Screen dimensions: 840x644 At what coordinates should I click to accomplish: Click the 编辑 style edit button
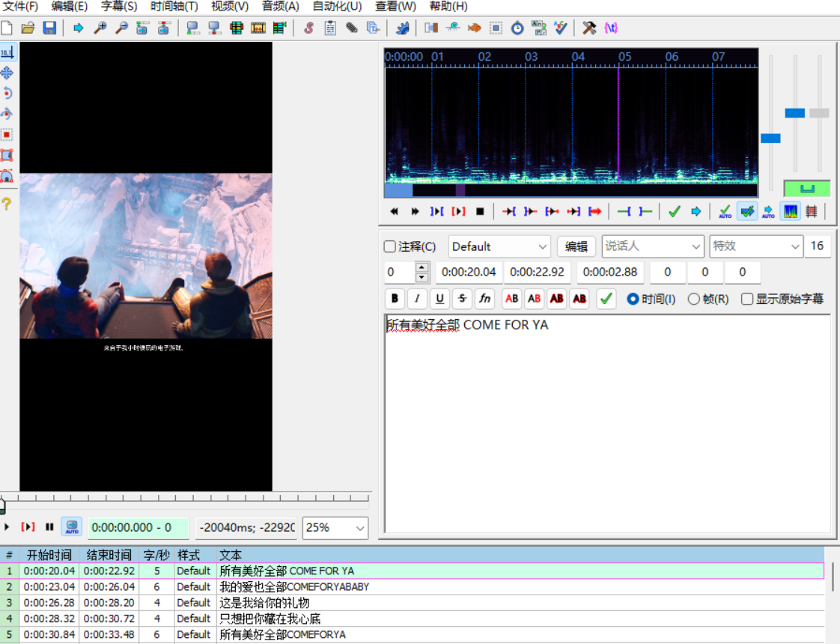[576, 246]
